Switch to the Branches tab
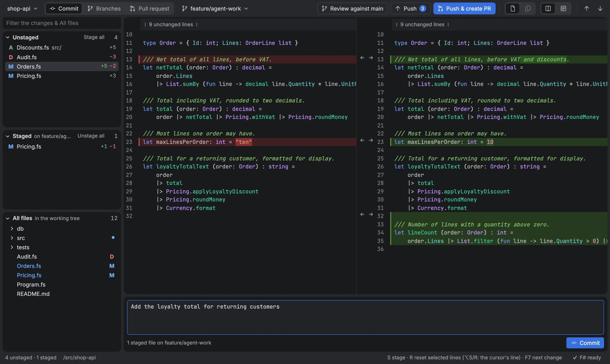610x364 pixels. coord(104,9)
